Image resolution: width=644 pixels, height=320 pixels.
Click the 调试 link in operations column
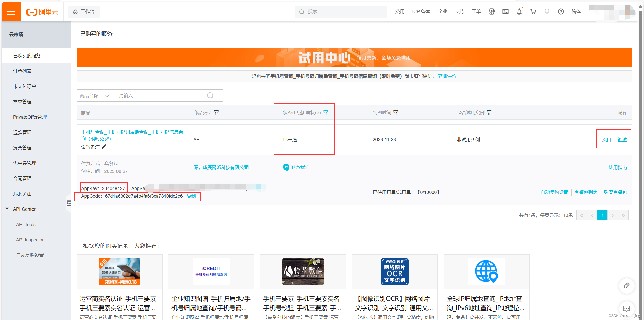click(622, 139)
